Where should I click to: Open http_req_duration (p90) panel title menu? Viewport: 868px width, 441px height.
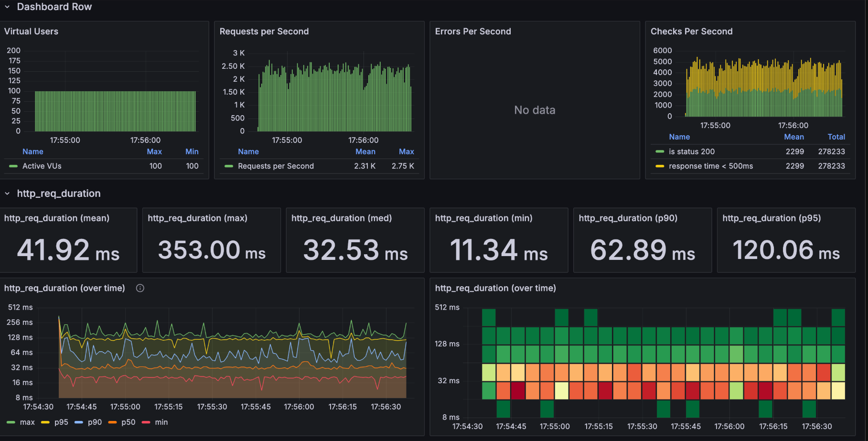click(x=628, y=218)
